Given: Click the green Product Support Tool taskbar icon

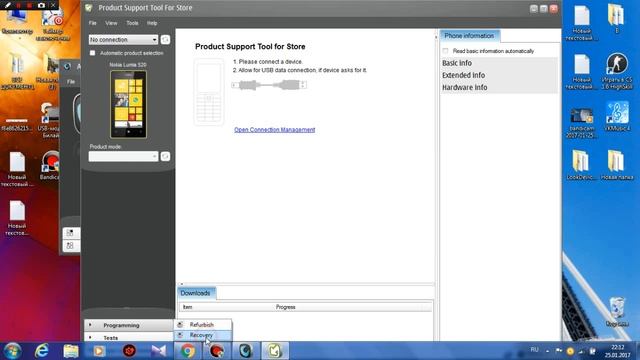Looking at the screenshot, I should click(x=275, y=351).
